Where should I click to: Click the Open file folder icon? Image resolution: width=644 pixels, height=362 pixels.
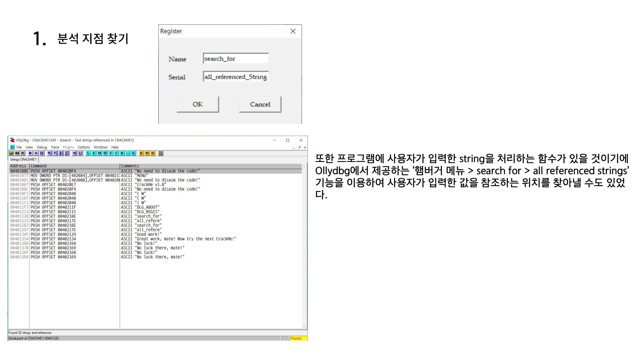click(x=11, y=153)
